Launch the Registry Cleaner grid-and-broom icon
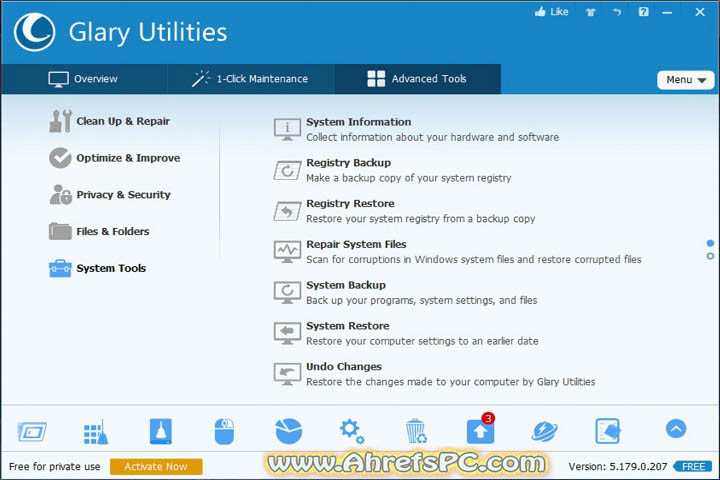Screen dimensions: 720x480 [96, 432]
